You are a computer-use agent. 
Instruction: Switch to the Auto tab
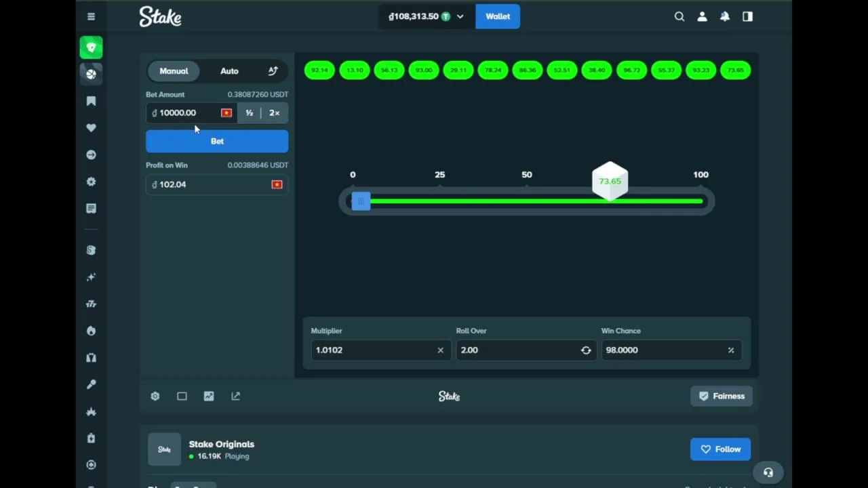[x=229, y=70]
